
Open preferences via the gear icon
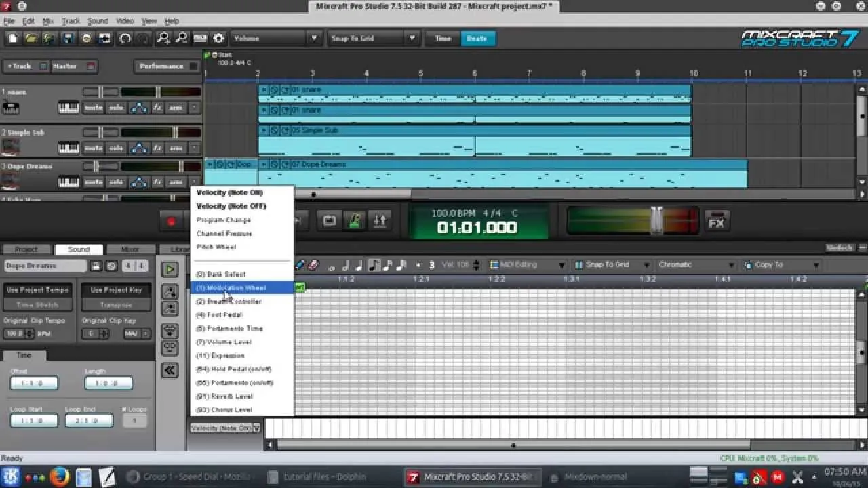(x=218, y=39)
